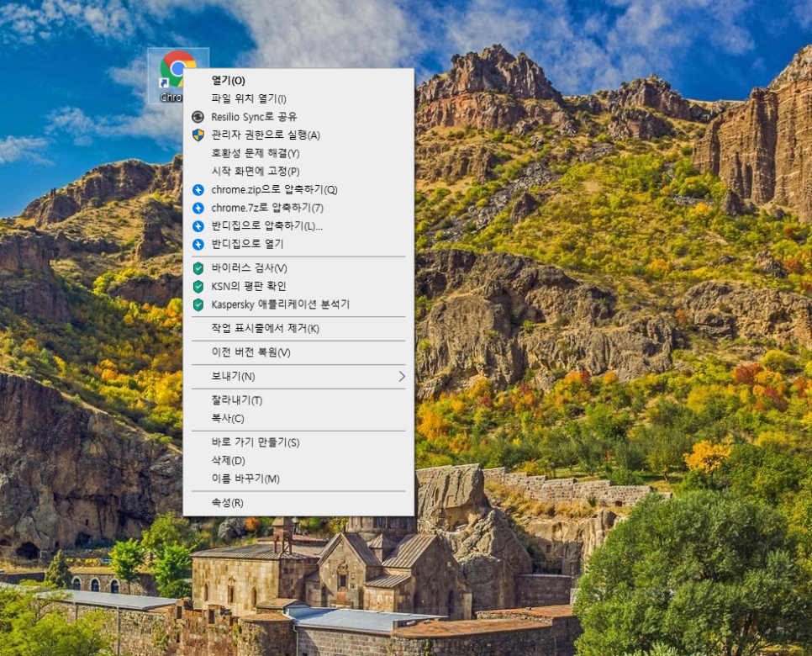Compress using chrome.7z로 압축하기(7)
Image resolution: width=812 pixels, height=656 pixels.
(x=298, y=208)
